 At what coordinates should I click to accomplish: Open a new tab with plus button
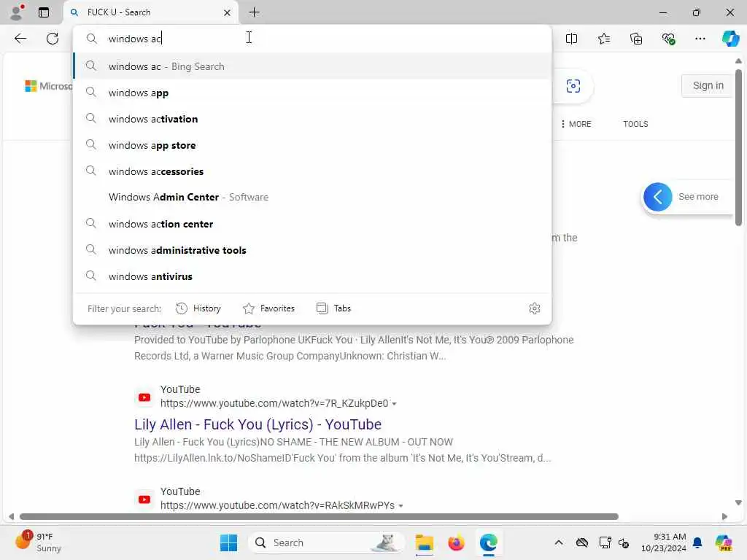(255, 12)
